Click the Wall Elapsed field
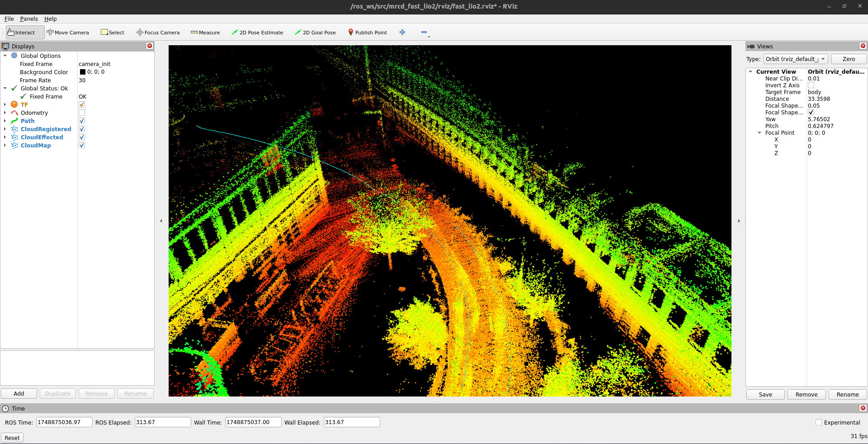 [x=352, y=422]
